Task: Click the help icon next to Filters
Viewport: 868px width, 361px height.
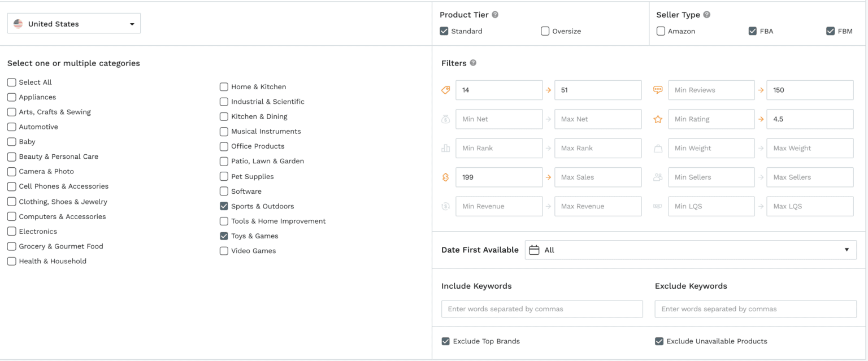Action: click(473, 63)
